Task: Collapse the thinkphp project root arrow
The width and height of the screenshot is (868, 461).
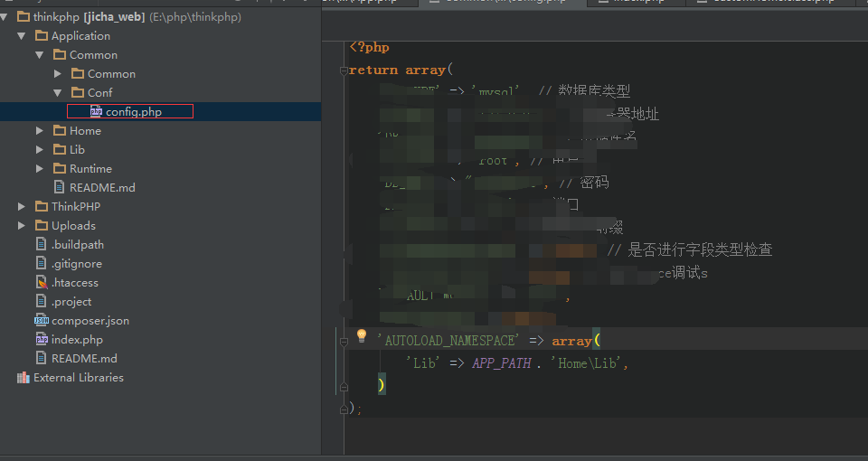Action: click(4, 17)
